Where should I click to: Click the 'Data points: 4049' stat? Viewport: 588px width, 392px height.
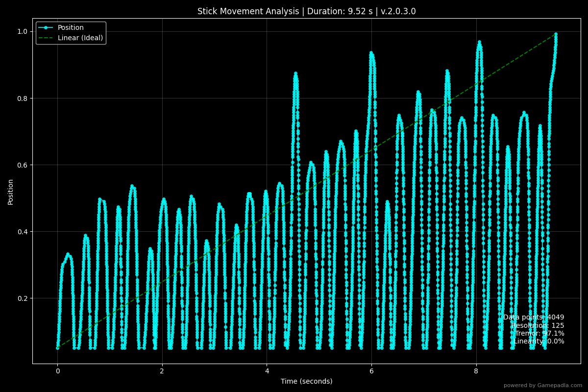pyautogui.click(x=534, y=318)
